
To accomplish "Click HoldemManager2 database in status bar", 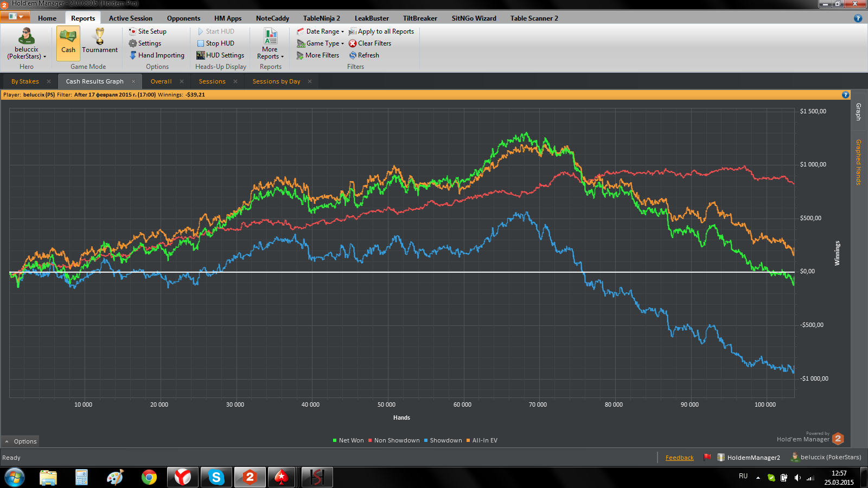I will [x=749, y=458].
